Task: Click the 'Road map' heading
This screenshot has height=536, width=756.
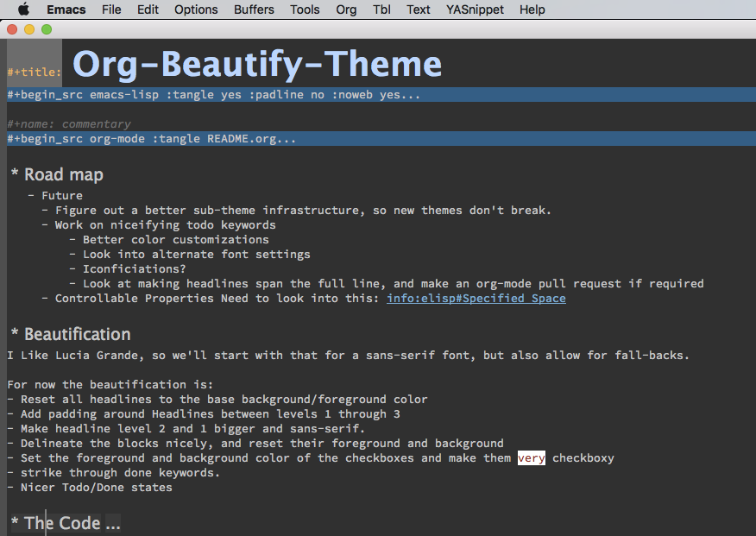Action: pyautogui.click(x=64, y=174)
